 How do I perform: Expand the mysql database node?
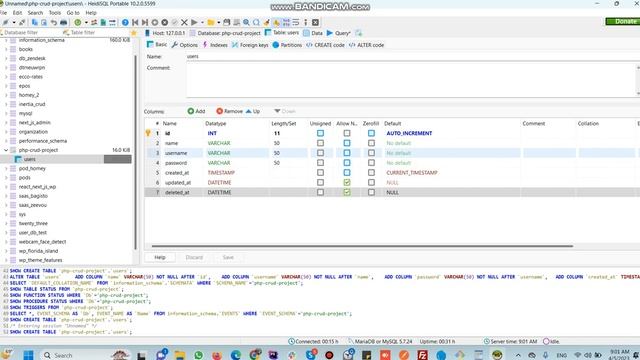[6, 113]
